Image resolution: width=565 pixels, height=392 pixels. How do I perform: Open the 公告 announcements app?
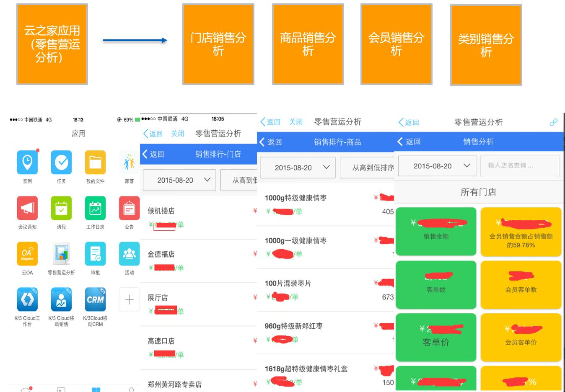[x=130, y=208]
